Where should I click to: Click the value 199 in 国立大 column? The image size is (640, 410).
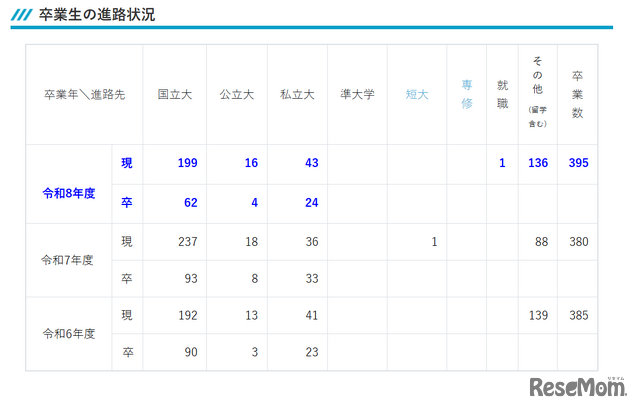click(x=187, y=163)
